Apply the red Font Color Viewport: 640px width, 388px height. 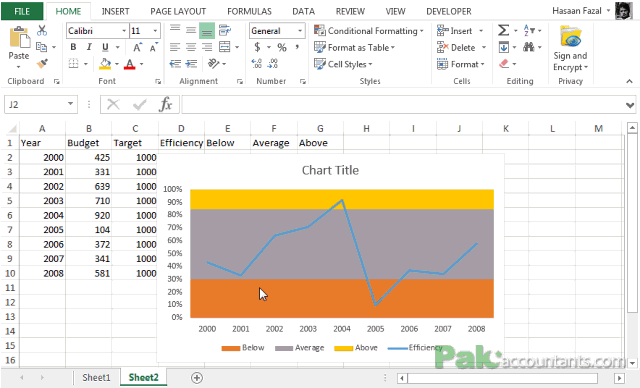[x=129, y=64]
